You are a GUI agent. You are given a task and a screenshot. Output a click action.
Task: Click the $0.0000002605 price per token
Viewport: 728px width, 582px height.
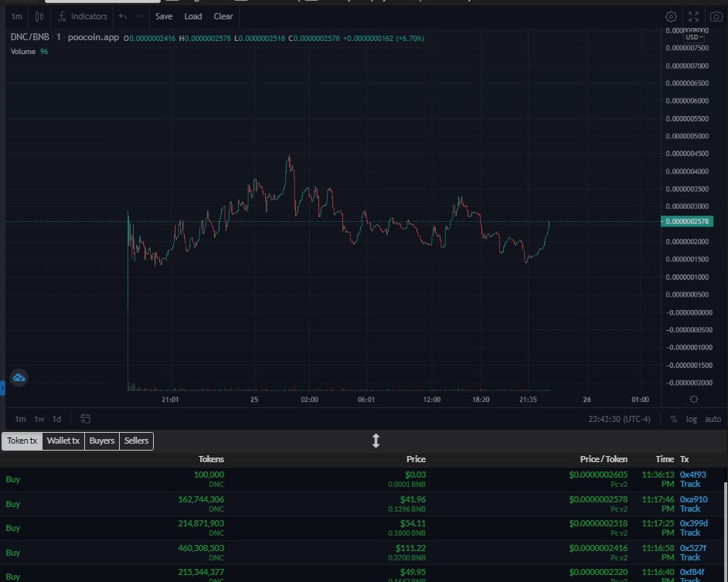coord(598,475)
